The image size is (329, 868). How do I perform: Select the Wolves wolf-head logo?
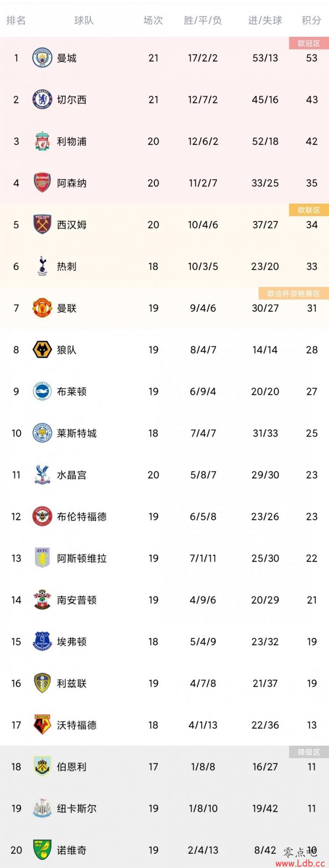43,350
